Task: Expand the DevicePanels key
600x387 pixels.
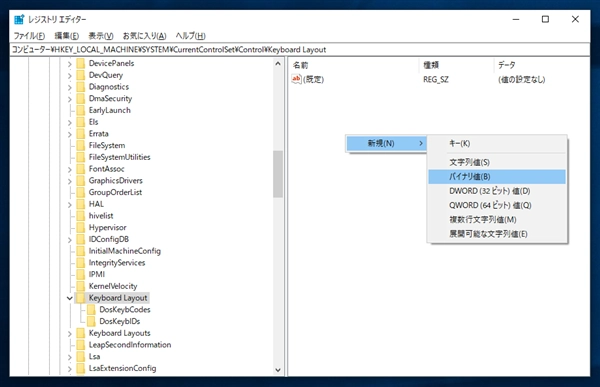Action: (x=70, y=64)
